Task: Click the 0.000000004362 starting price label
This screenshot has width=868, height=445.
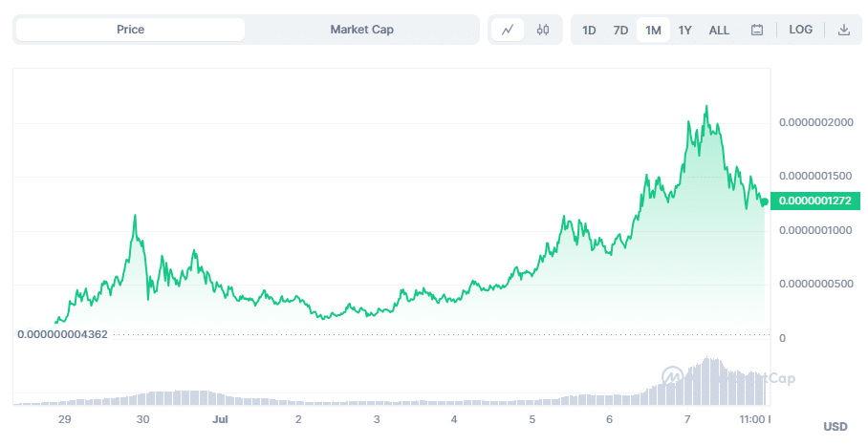Action: coord(62,334)
